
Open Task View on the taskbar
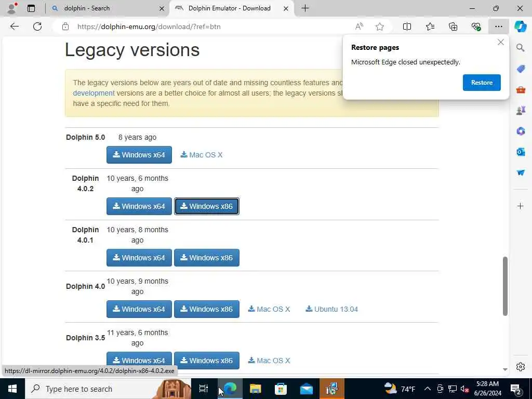coord(204,389)
